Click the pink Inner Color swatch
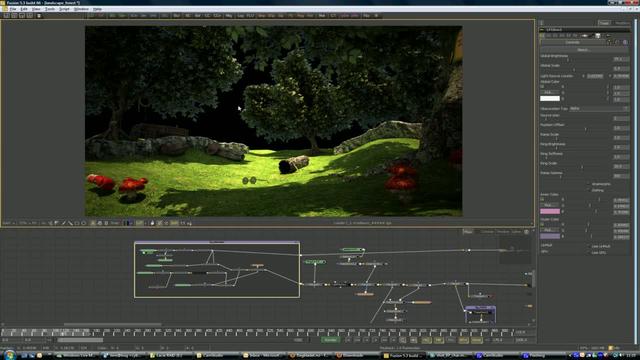640x360 pixels. click(x=550, y=211)
